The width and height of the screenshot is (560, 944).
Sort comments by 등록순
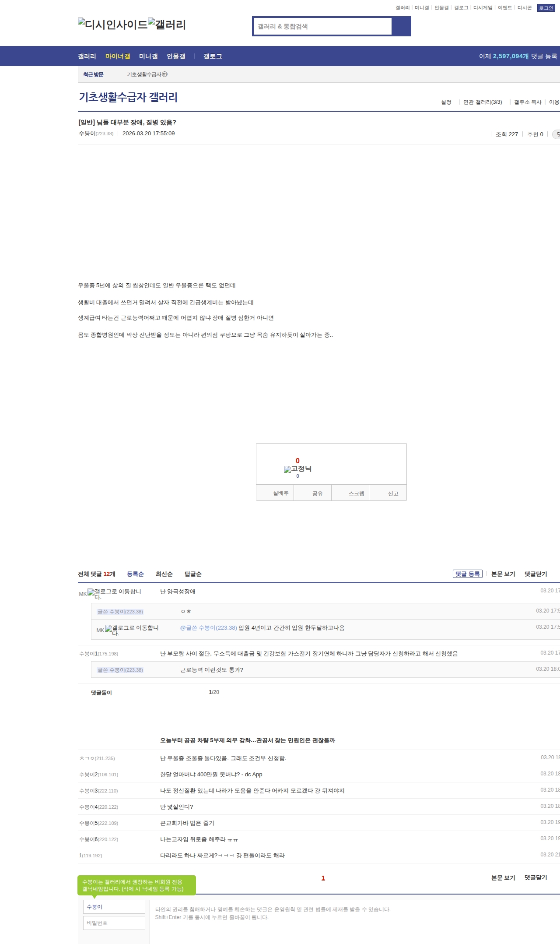click(x=135, y=574)
